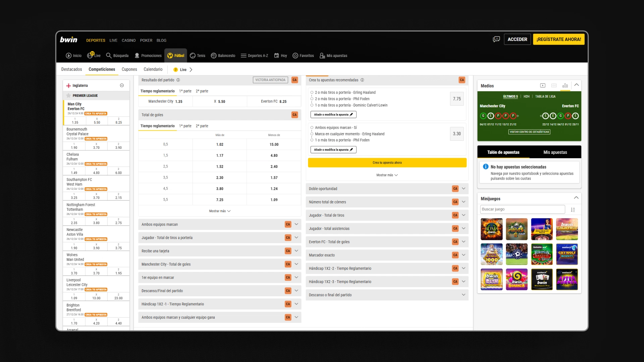This screenshot has width=644, height=362.
Task: Click info icon beside Crea tu apuestas recomendadas
Action: 362,80
